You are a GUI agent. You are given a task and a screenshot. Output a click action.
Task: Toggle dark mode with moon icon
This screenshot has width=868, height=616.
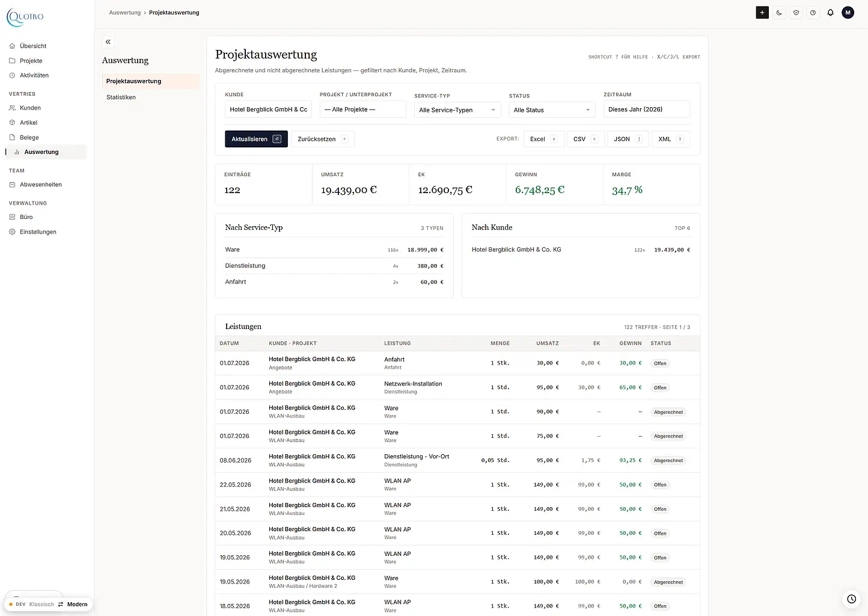click(x=779, y=13)
